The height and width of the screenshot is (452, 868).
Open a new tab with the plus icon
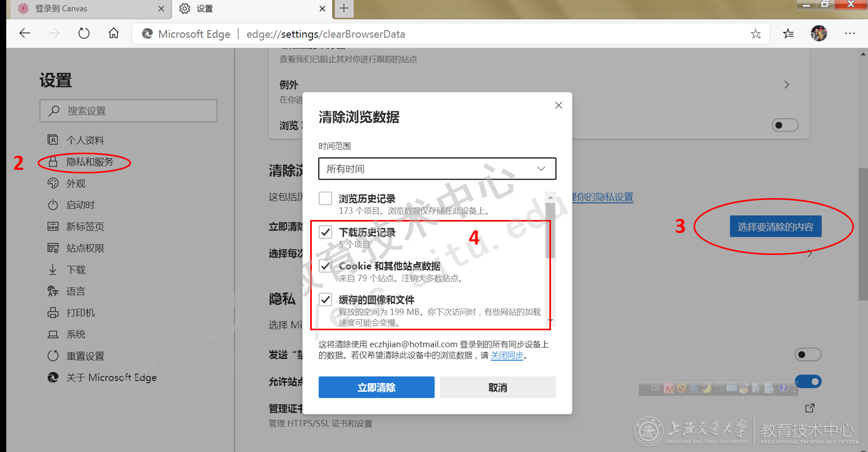344,8
